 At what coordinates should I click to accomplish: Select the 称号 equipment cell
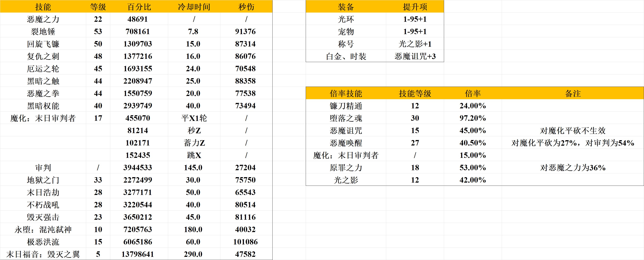[x=346, y=44]
